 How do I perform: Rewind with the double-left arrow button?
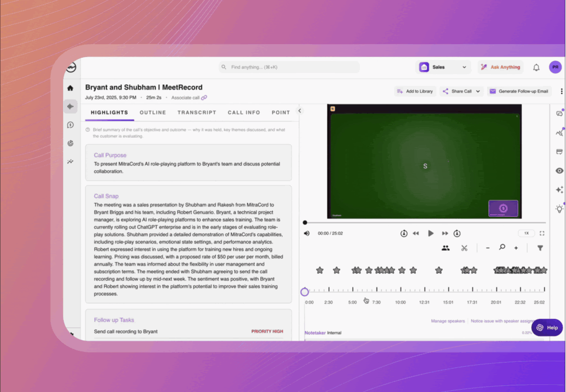point(416,233)
